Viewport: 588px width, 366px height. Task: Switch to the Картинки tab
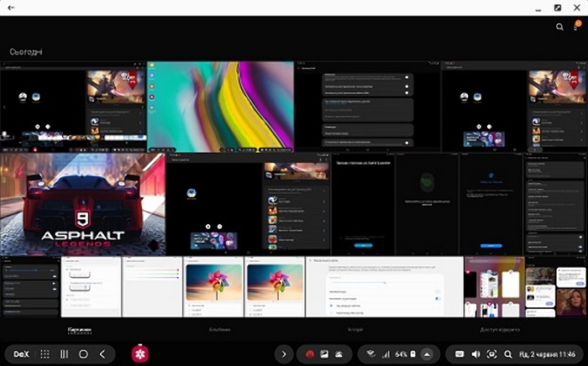coord(80,330)
